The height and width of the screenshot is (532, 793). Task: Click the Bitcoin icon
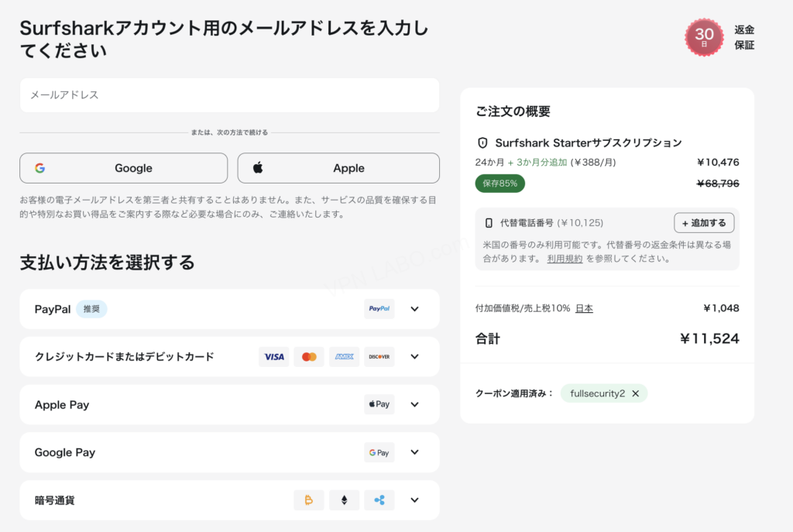[x=309, y=500]
